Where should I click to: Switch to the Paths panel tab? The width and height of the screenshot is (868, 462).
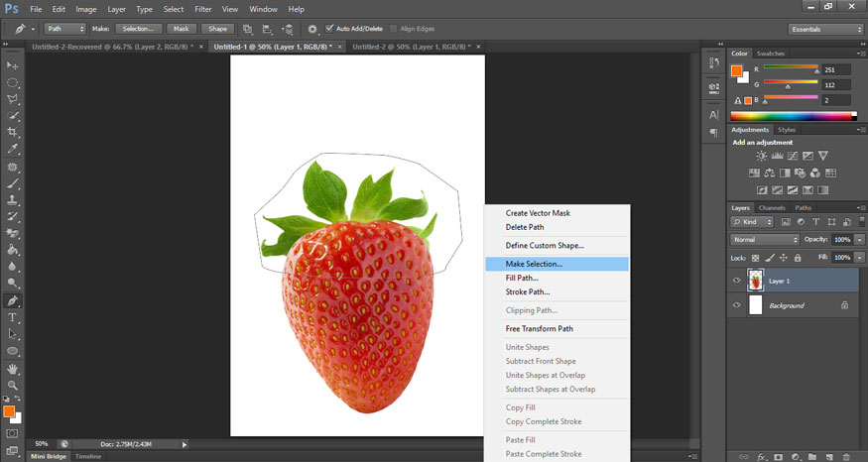pyautogui.click(x=804, y=207)
